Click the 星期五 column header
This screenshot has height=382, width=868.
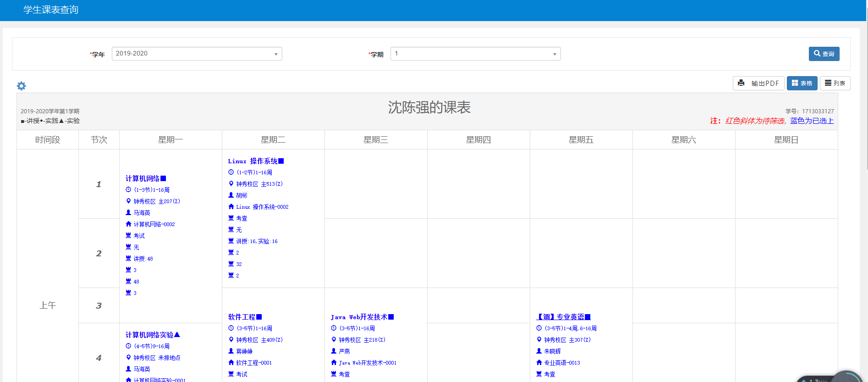coord(581,140)
